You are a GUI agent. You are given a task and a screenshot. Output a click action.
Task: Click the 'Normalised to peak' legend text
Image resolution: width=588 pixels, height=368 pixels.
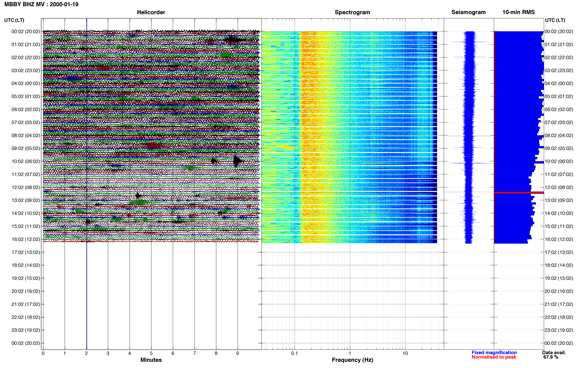pos(494,357)
